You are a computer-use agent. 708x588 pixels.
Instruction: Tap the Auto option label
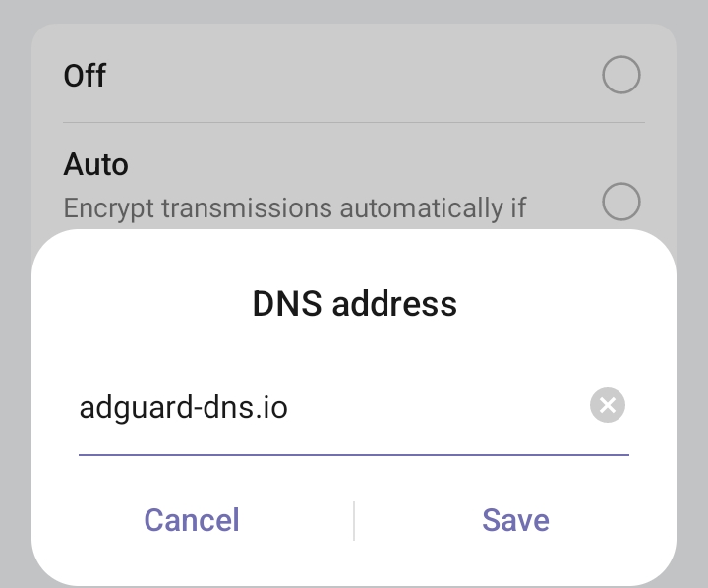click(95, 163)
